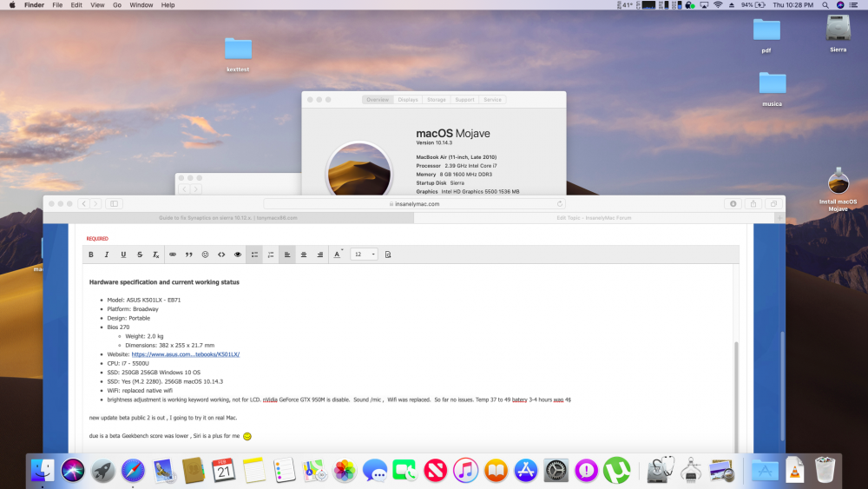Viewport: 868px width, 489px height.
Task: Open the Sierra drive icon
Action: pos(838,33)
